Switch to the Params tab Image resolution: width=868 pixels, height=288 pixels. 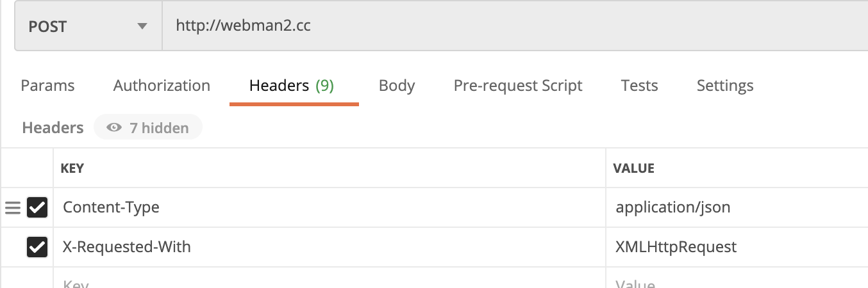tap(47, 86)
